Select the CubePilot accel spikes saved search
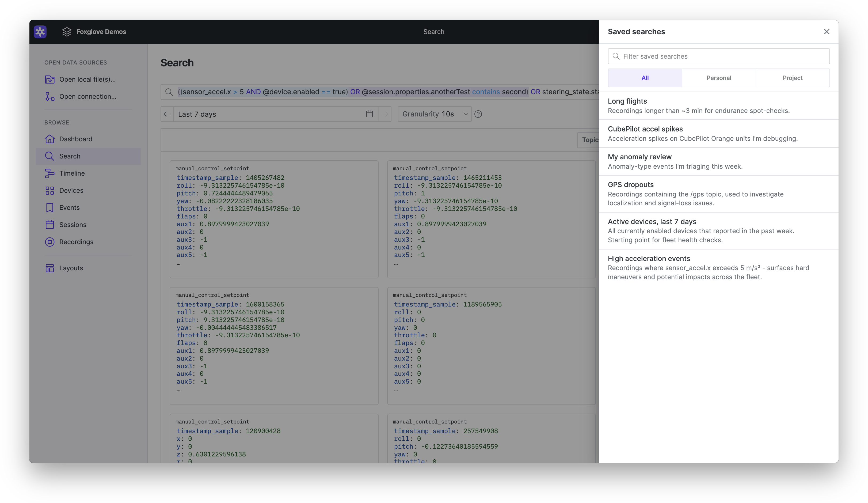868x503 pixels. (x=719, y=134)
